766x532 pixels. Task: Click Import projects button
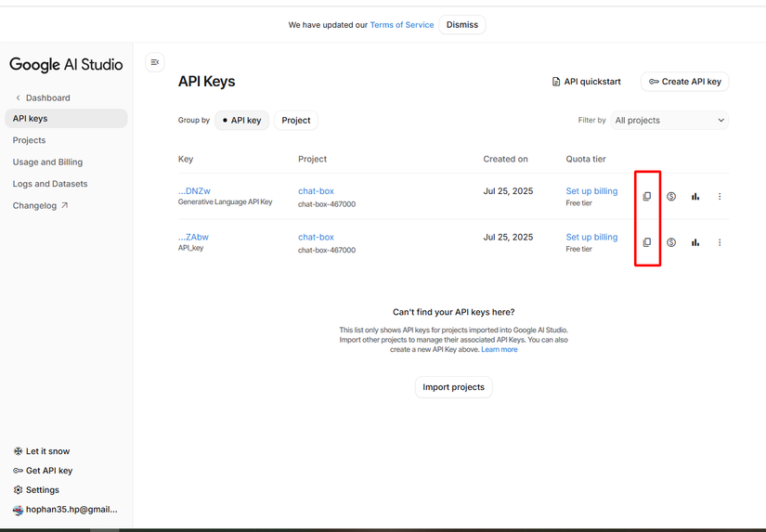[453, 387]
